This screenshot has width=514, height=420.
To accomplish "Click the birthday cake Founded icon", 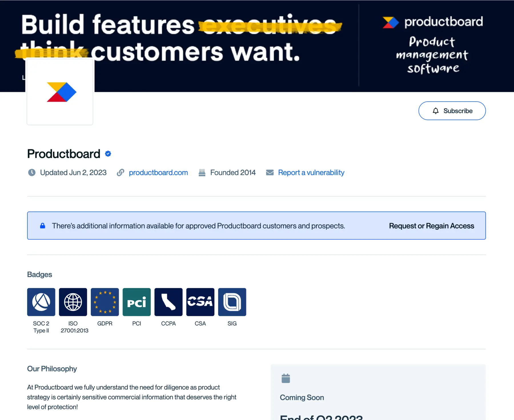I will click(202, 173).
